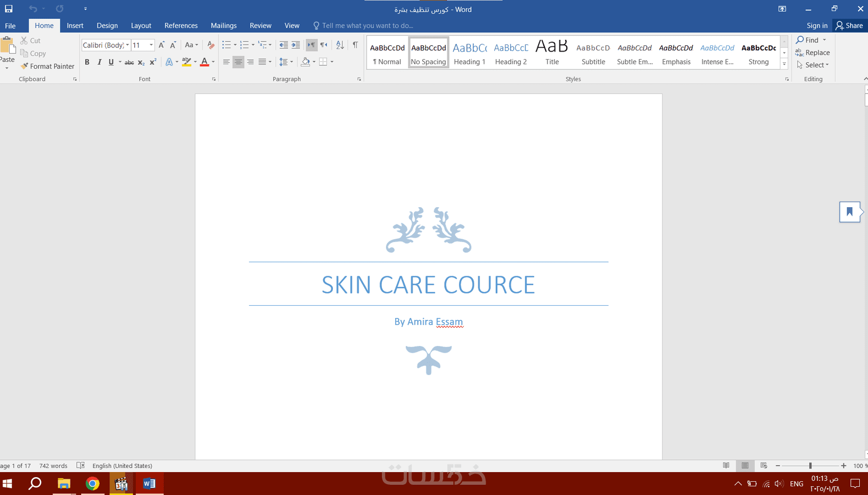Apply strikethrough to the text
The width and height of the screenshot is (868, 495).
click(129, 62)
